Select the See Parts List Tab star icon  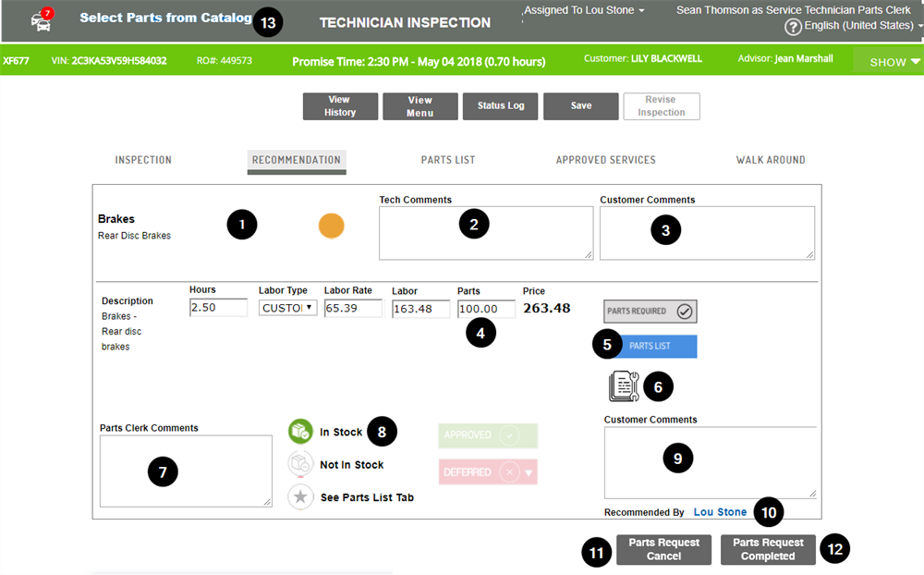[300, 496]
